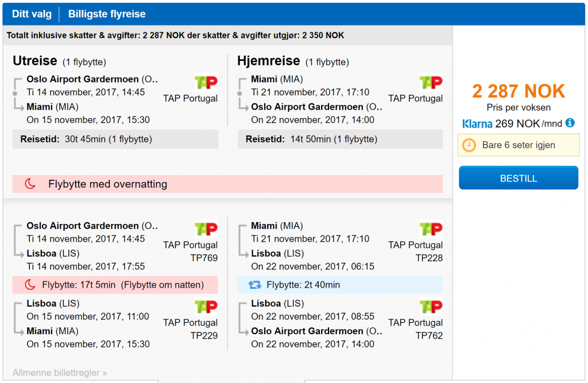The height and width of the screenshot is (383, 588).
Task: Click the Klarna info icon
Action: pos(570,123)
